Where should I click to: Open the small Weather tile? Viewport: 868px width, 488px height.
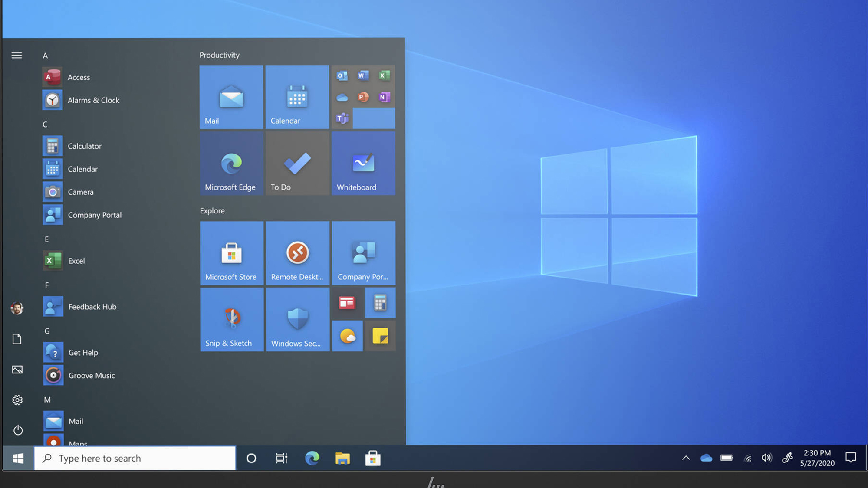click(347, 336)
